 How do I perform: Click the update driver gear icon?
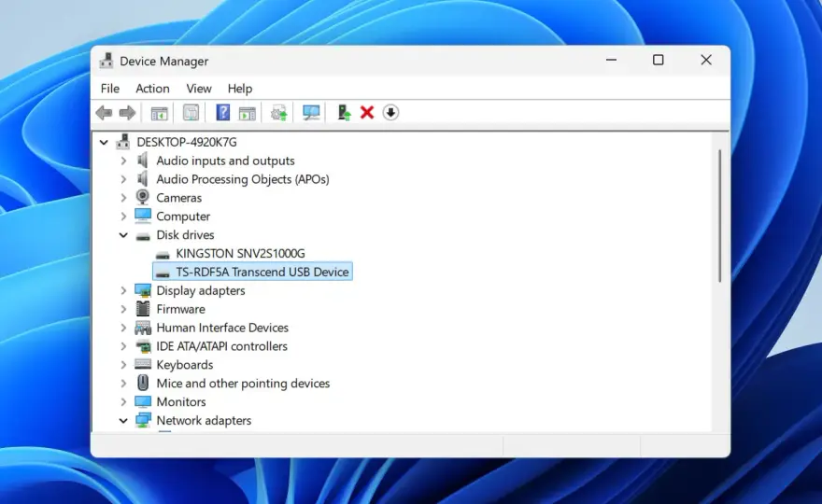(279, 113)
